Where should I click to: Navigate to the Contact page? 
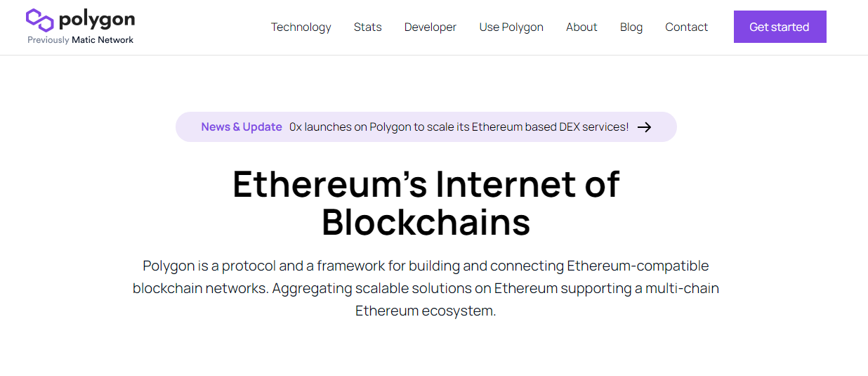click(686, 27)
